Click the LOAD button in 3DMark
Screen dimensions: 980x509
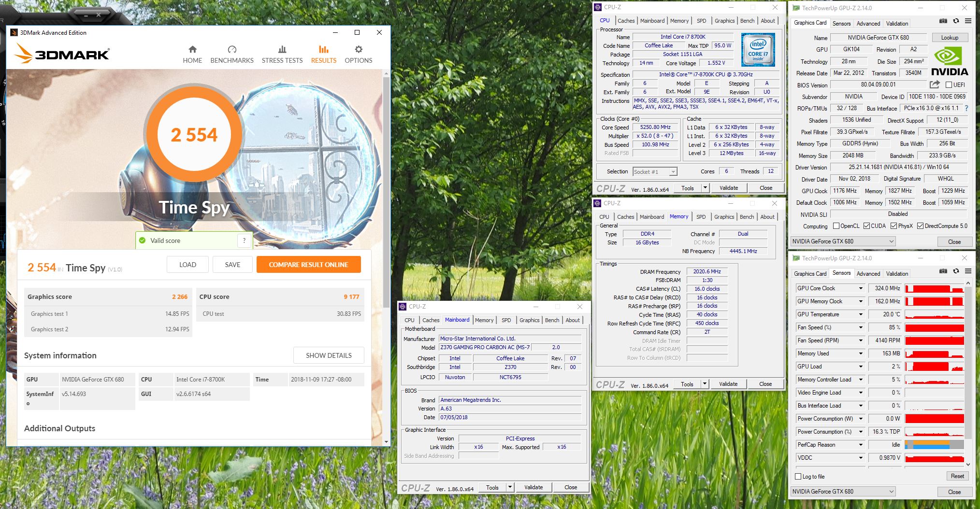(187, 265)
